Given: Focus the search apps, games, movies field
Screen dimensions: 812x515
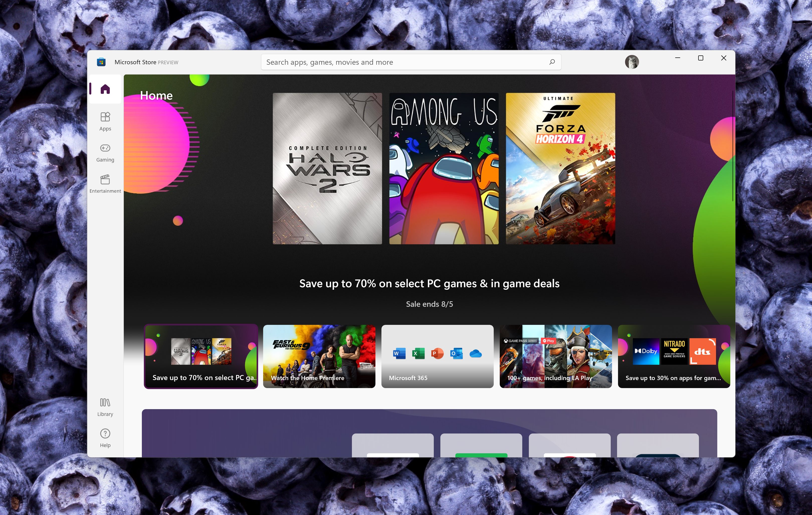Looking at the screenshot, I should point(411,62).
